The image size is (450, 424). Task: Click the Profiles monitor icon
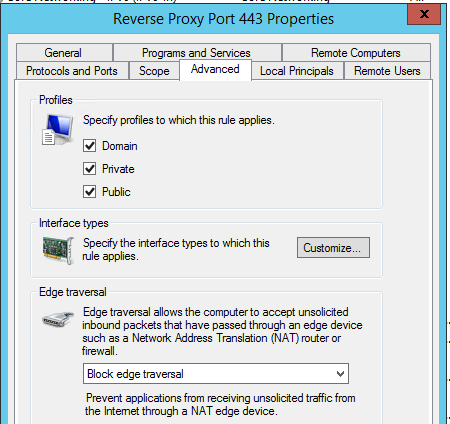coord(58,129)
